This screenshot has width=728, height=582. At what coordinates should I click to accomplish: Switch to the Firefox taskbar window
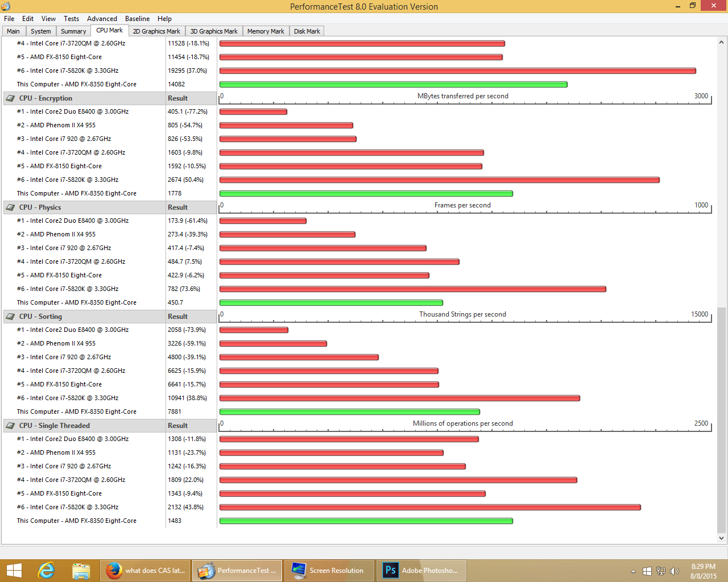146,571
